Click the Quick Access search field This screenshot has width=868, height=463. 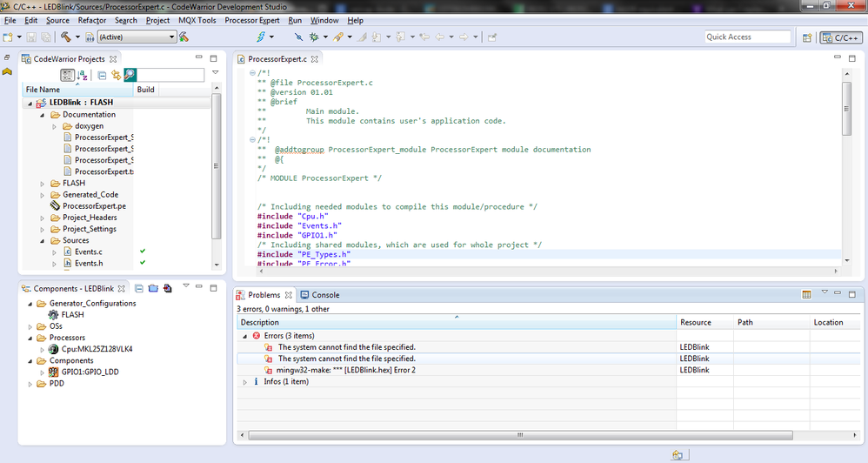coord(747,37)
